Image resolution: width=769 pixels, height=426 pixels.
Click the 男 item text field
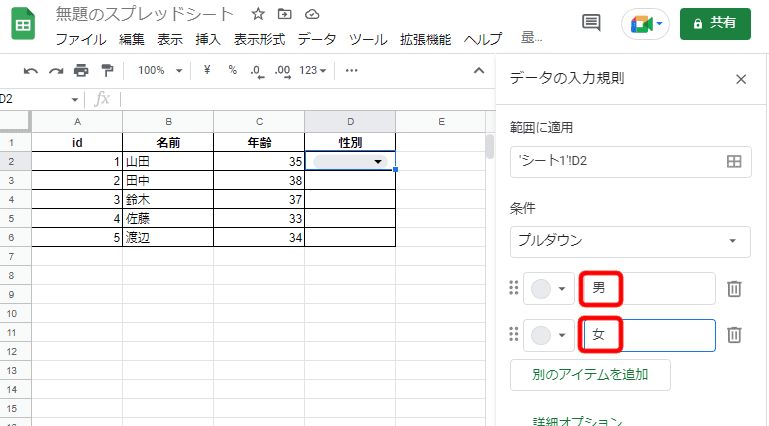(647, 288)
